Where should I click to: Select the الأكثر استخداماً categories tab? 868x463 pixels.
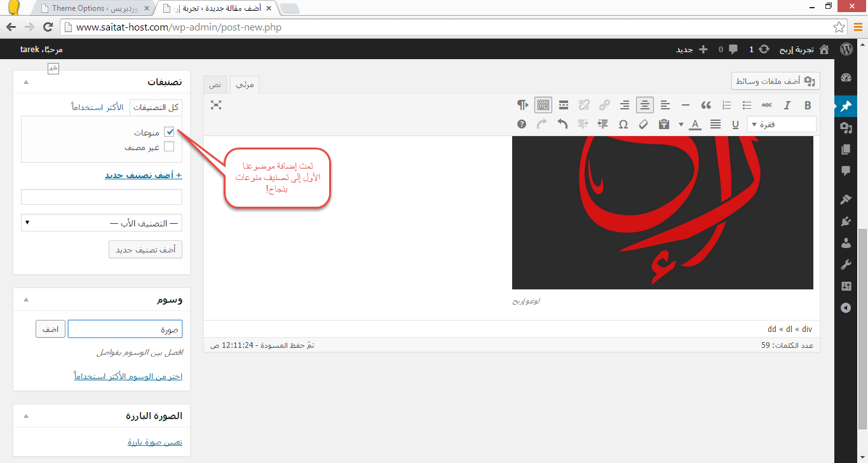(x=97, y=107)
